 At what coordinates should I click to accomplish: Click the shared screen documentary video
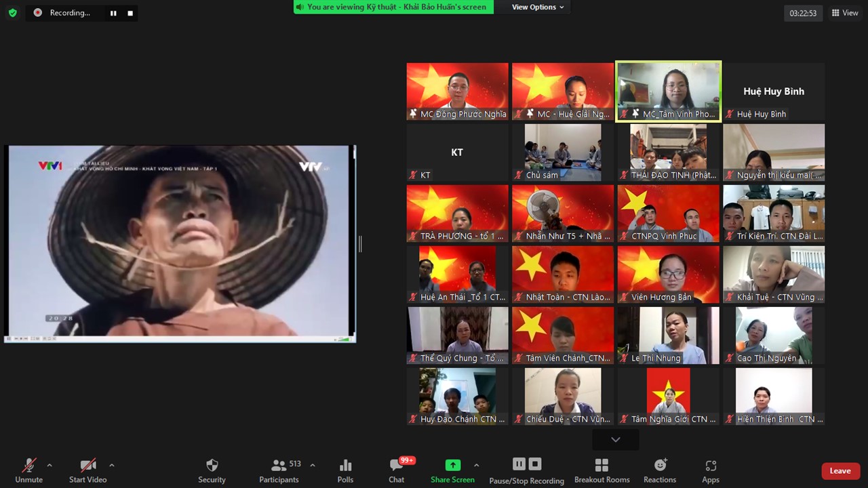click(x=180, y=243)
